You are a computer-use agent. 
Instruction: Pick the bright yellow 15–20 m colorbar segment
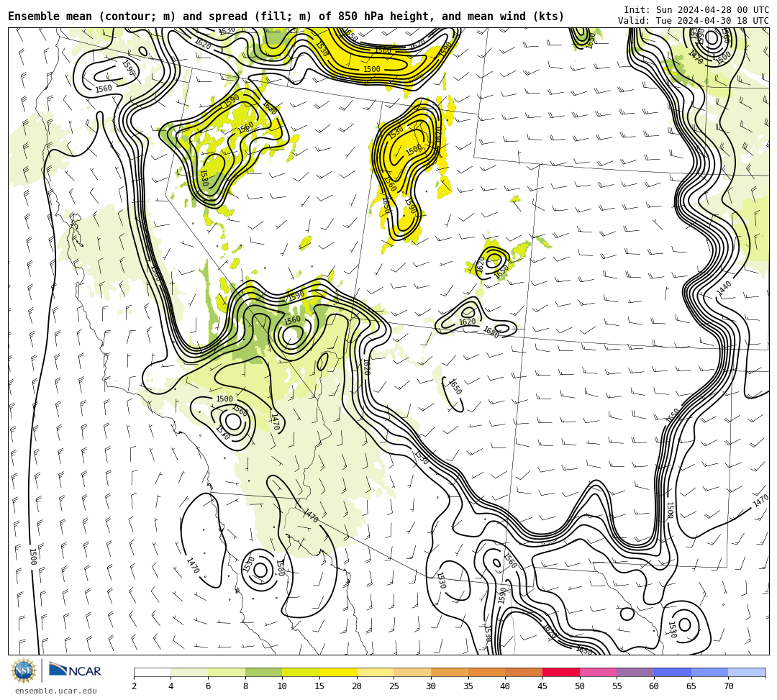click(x=338, y=672)
